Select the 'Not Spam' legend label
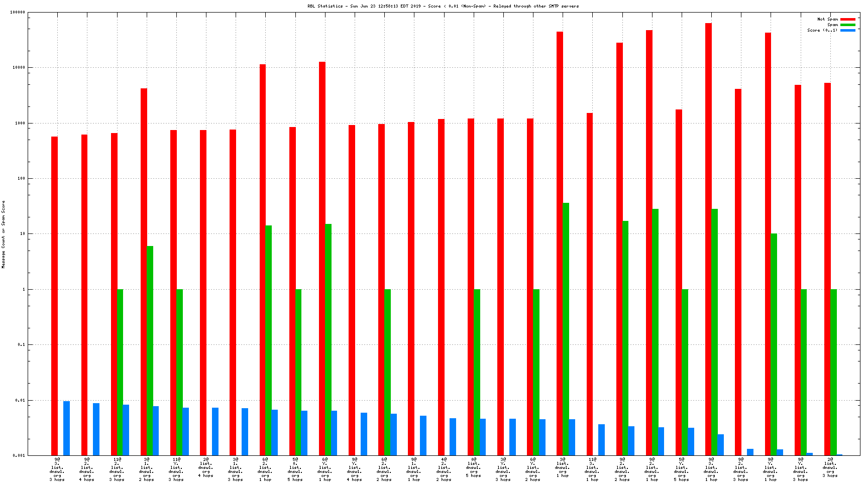Screen dimensions: 868x488 [x=827, y=19]
